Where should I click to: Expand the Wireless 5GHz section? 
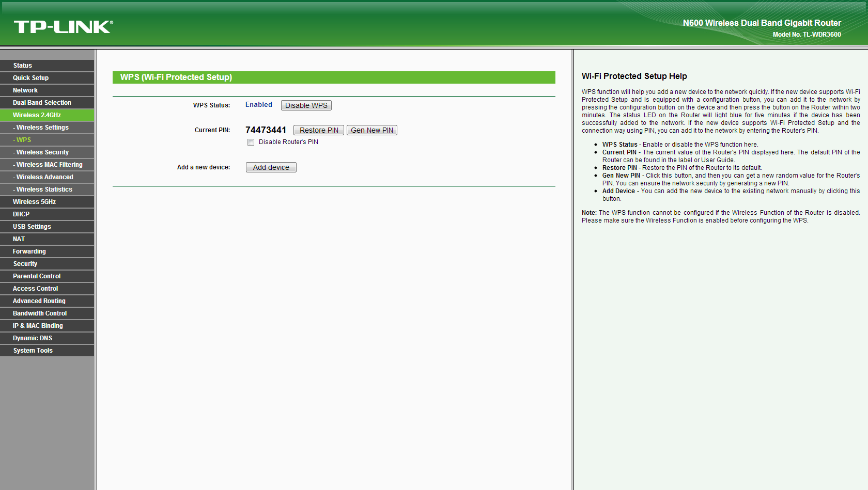pyautogui.click(x=47, y=202)
